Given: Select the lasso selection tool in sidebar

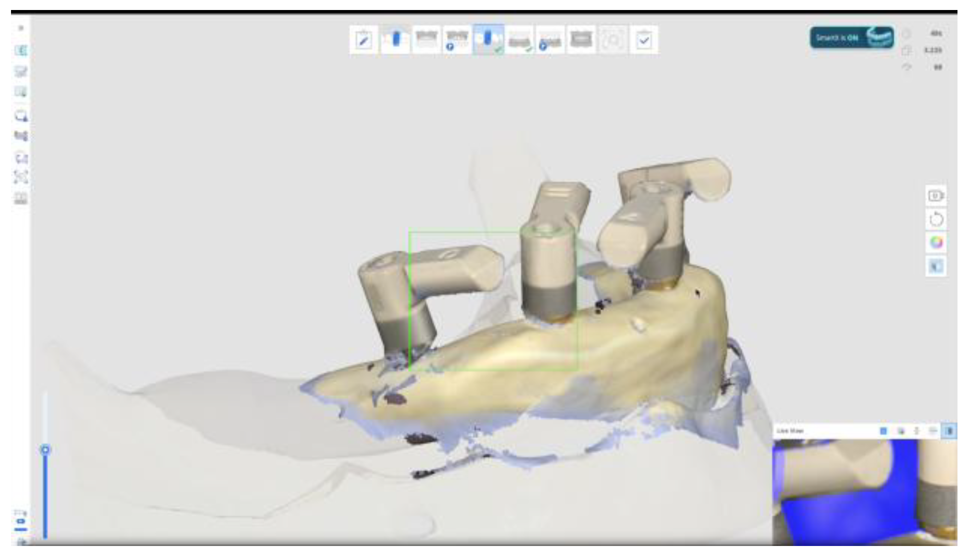Looking at the screenshot, I should tap(21, 116).
